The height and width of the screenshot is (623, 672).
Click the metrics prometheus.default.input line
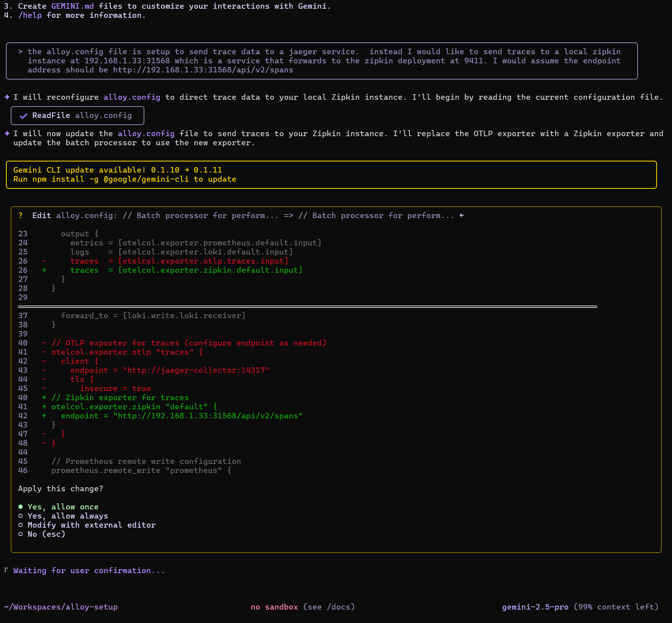click(196, 243)
